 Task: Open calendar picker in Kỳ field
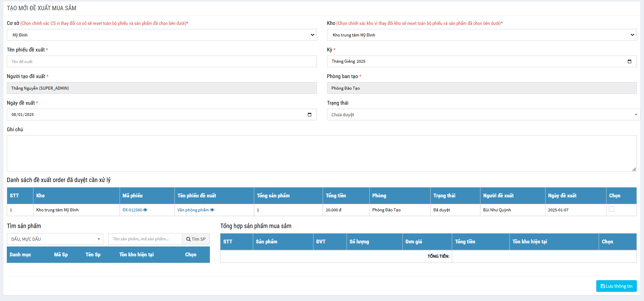click(x=629, y=61)
